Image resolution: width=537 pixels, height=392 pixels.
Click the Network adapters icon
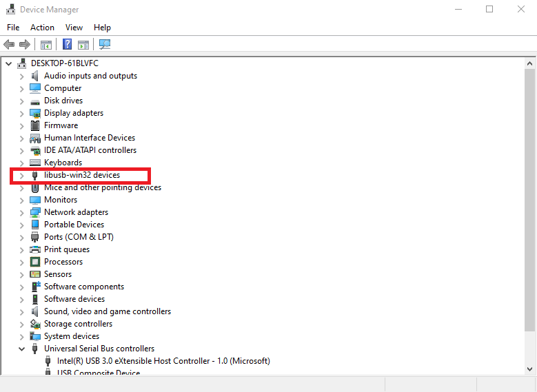tap(35, 212)
